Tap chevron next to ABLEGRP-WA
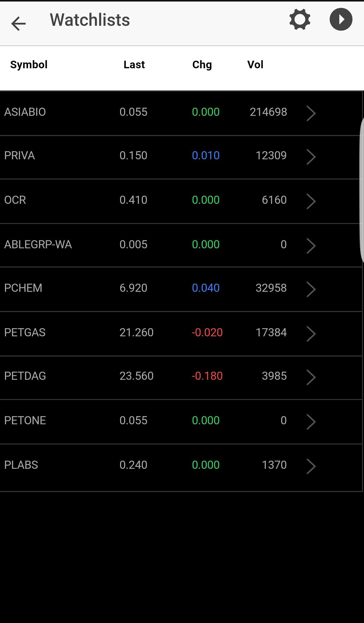The height and width of the screenshot is (623, 364). pos(311,246)
